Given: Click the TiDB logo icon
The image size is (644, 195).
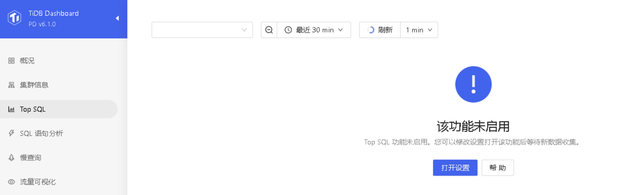Looking at the screenshot, I should pyautogui.click(x=14, y=18).
